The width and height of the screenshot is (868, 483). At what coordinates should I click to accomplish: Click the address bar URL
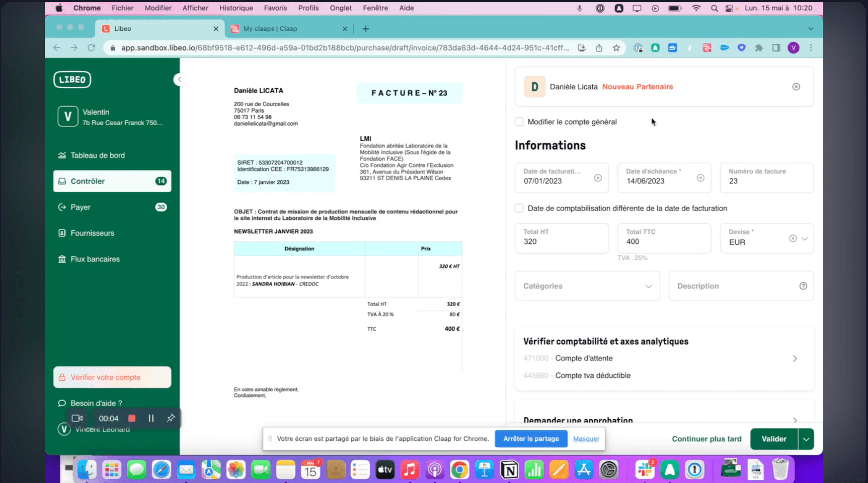tap(344, 47)
